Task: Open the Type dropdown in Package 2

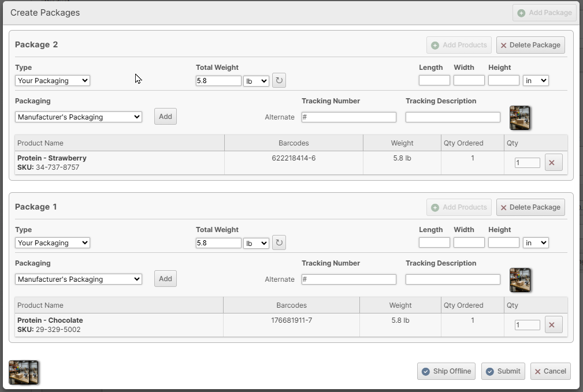Action: click(53, 81)
